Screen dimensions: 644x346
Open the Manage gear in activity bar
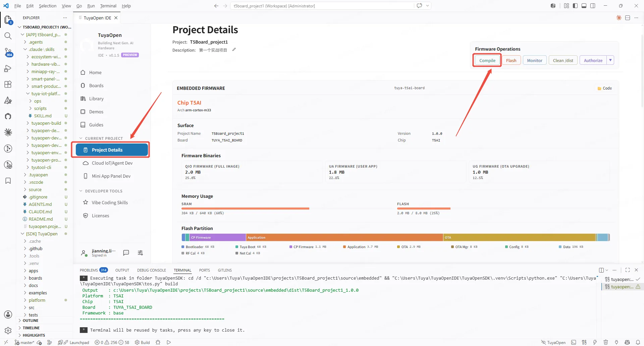coord(8,331)
